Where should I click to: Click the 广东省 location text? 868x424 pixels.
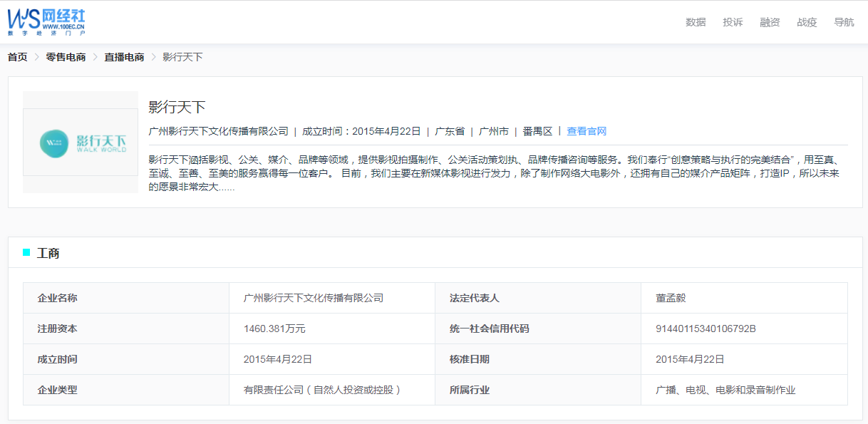pos(450,131)
